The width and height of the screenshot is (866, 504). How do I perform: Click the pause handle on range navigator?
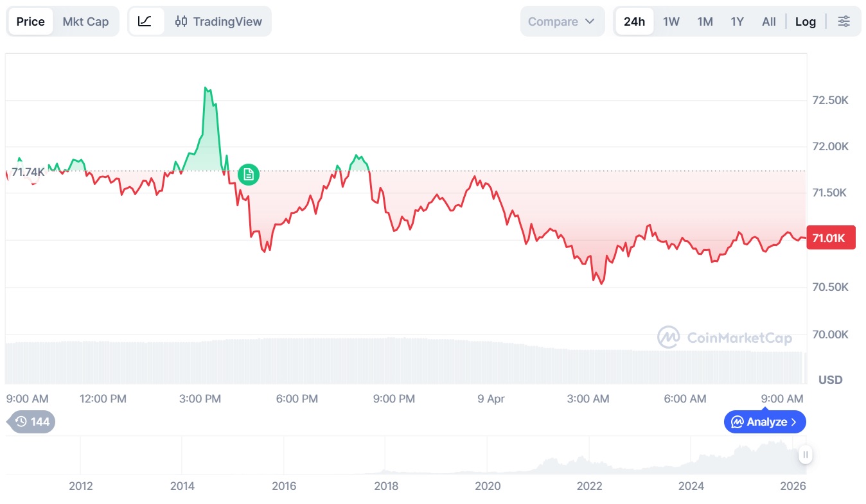805,455
